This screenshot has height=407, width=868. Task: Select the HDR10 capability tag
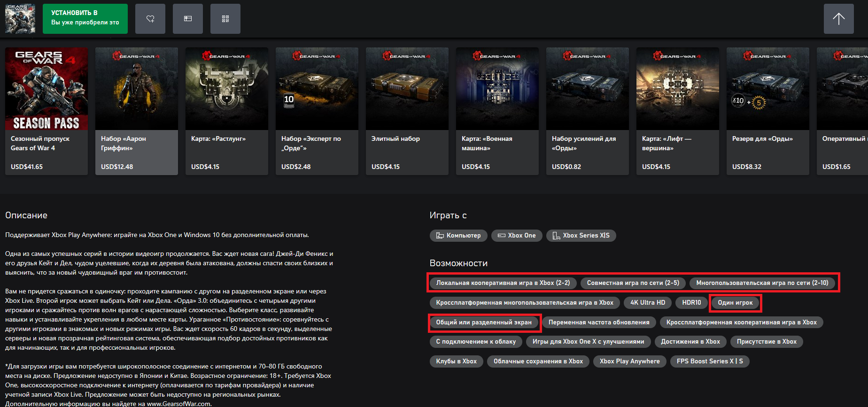coord(691,303)
